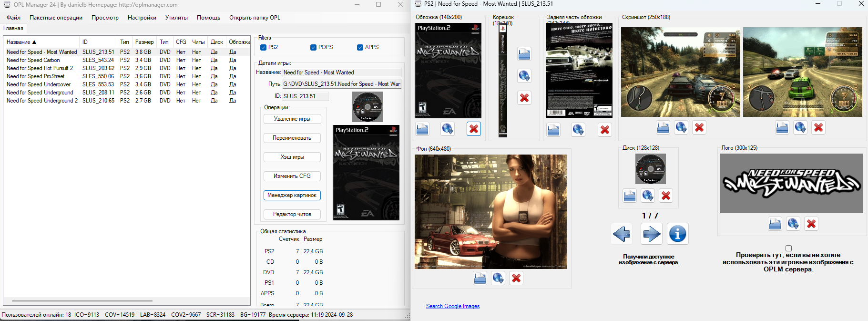868x321 pixels.
Task: Sort game list by ID column header
Action: pos(98,42)
